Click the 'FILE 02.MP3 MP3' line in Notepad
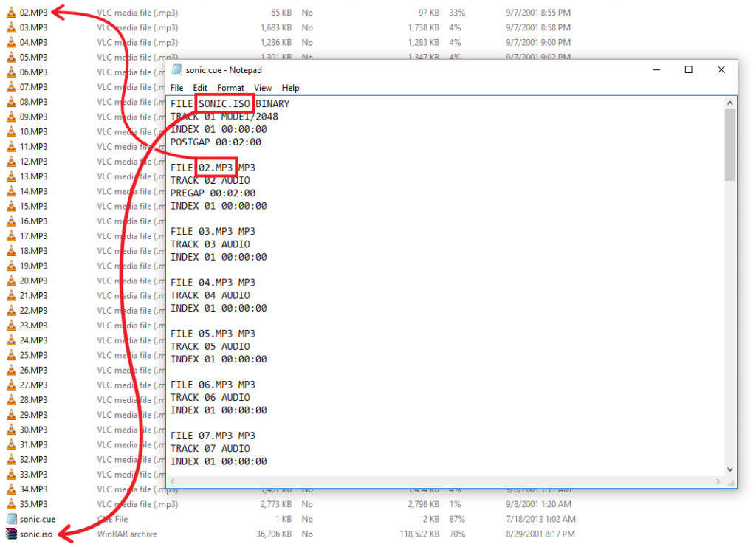This screenshot has width=756, height=547. [x=213, y=168]
